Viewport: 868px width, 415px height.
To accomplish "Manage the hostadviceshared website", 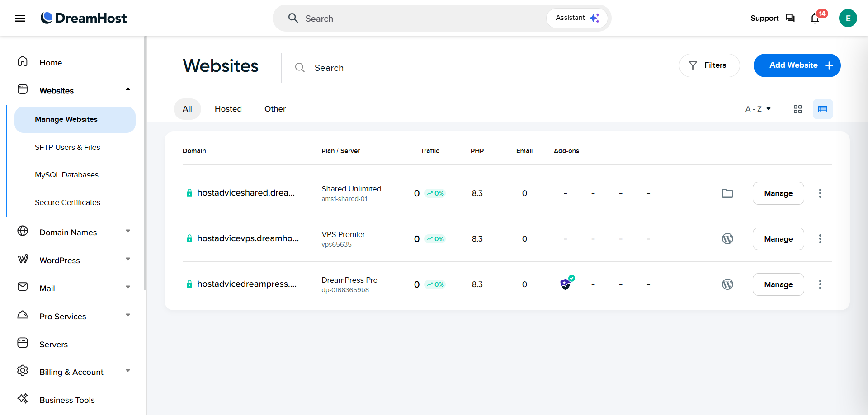I will click(x=778, y=193).
